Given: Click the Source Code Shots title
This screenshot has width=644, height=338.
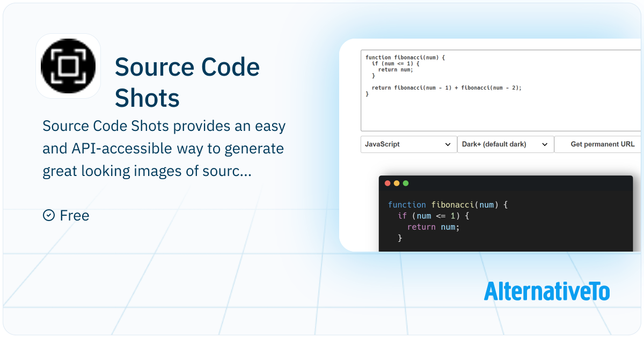Looking at the screenshot, I should (x=187, y=83).
